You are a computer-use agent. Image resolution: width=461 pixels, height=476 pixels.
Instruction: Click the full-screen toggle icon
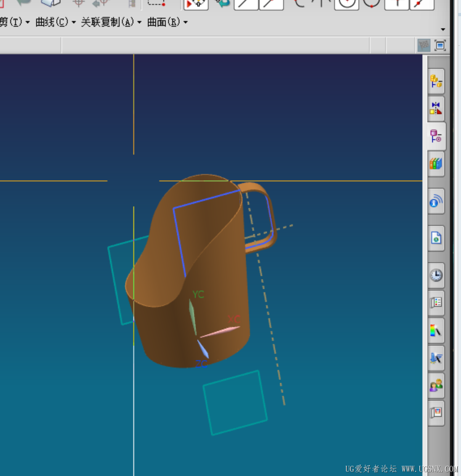coord(440,45)
